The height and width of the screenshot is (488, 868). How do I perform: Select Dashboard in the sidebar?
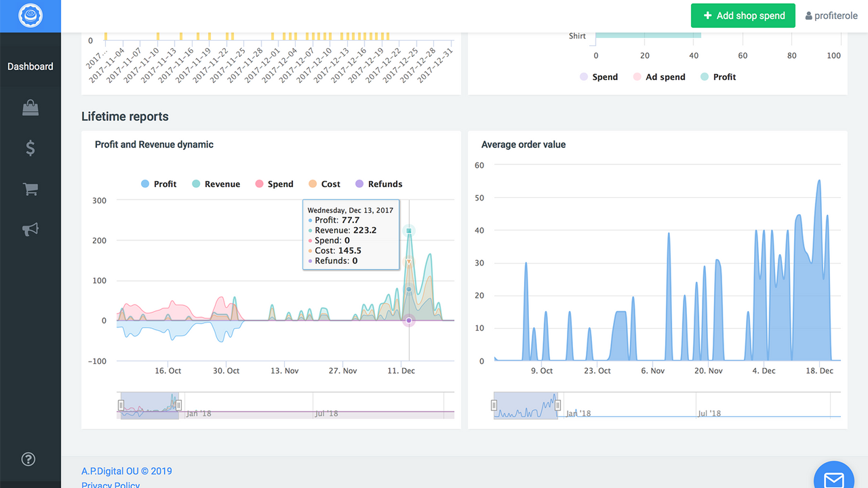click(x=31, y=66)
